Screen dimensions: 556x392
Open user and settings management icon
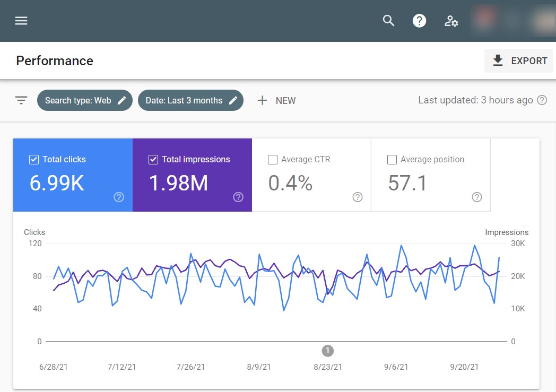pyautogui.click(x=451, y=21)
